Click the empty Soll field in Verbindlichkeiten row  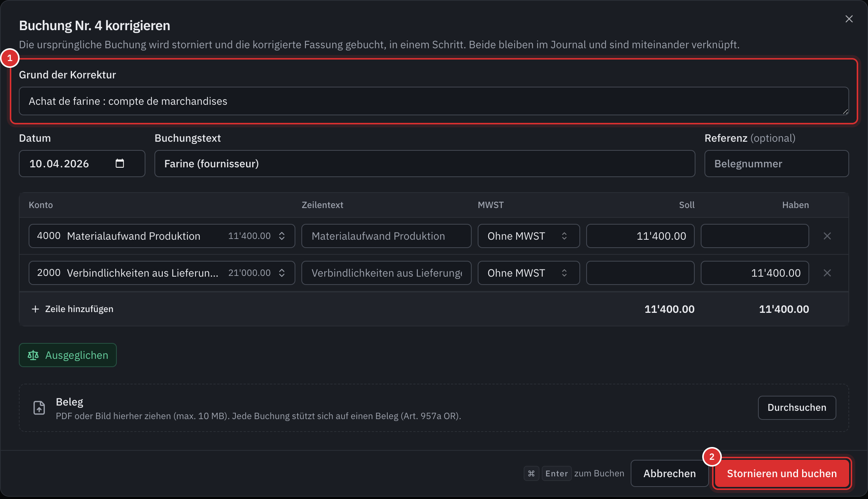[x=640, y=273]
